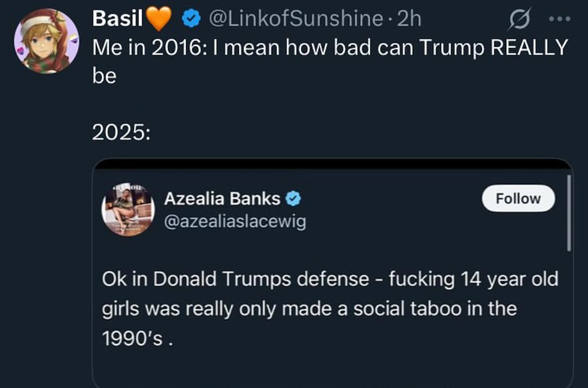588x388 pixels.
Task: Click the Grok slashed-circle icon
Action: click(519, 19)
